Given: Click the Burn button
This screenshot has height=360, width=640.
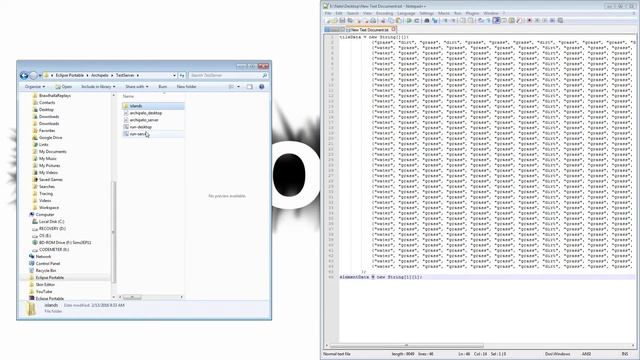Looking at the screenshot, I should tap(162, 87).
